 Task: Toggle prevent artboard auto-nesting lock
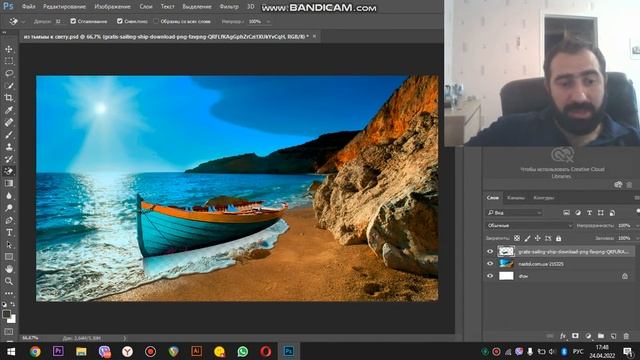coord(548,238)
